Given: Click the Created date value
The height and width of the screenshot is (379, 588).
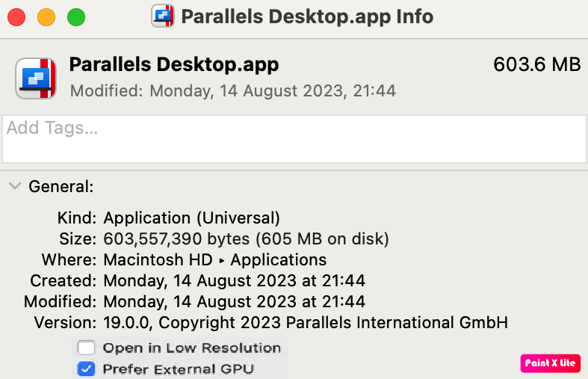Looking at the screenshot, I should pyautogui.click(x=234, y=281).
